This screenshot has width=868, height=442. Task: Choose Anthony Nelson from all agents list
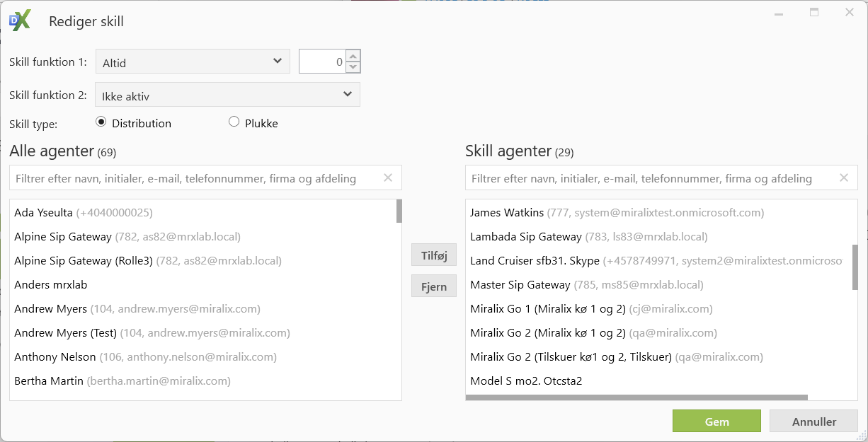click(x=55, y=356)
